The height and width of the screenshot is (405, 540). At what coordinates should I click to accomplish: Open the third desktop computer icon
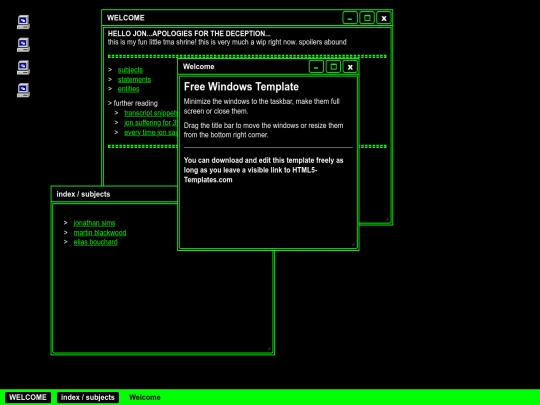[x=23, y=68]
